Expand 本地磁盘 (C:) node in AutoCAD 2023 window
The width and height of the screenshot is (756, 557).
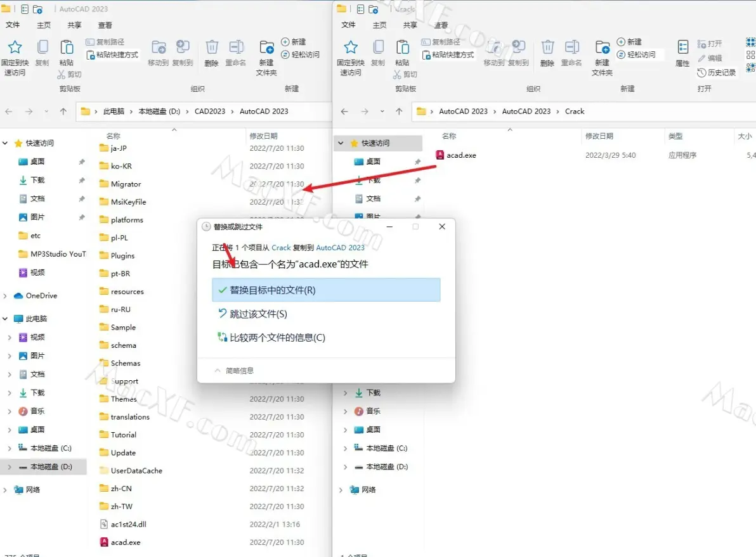(x=9, y=448)
